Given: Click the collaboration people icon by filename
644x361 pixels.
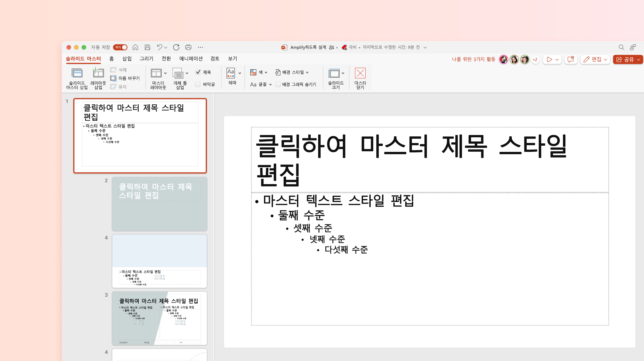Looking at the screenshot, I should tap(332, 47).
